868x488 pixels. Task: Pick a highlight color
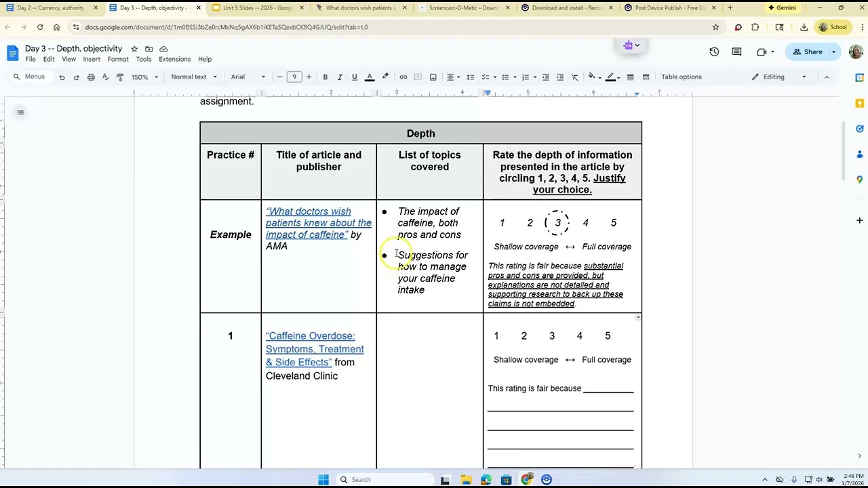[385, 77]
